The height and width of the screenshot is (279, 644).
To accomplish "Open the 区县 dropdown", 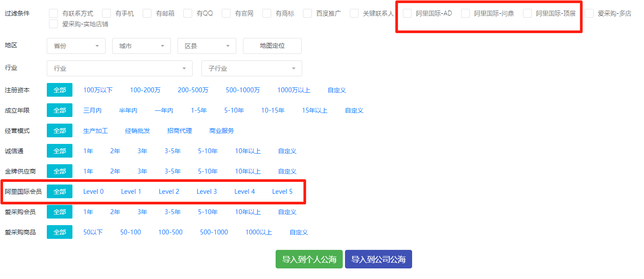I will [207, 46].
